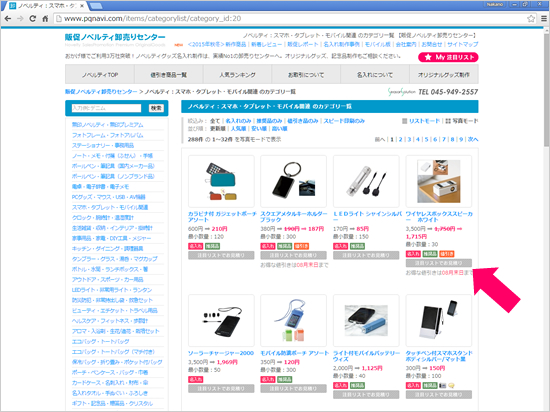Bookmark this page with the star icon
The height and width of the screenshot is (412, 550).
(x=531, y=19)
